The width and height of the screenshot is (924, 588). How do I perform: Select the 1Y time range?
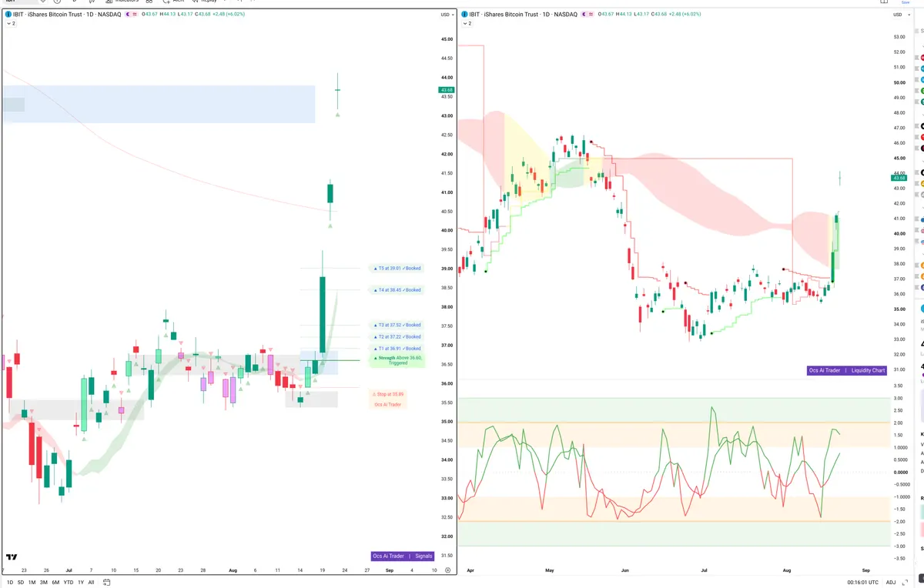[x=81, y=583]
